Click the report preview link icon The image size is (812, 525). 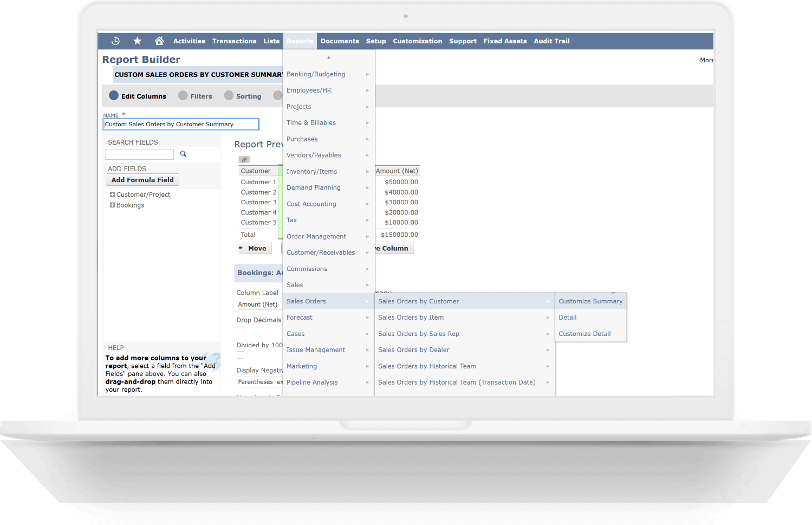coord(244,160)
